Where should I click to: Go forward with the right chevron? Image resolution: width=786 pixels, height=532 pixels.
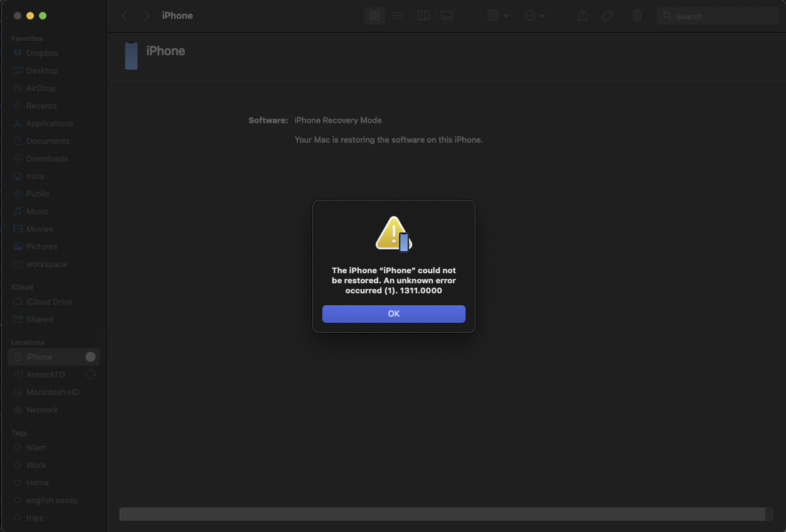click(146, 16)
